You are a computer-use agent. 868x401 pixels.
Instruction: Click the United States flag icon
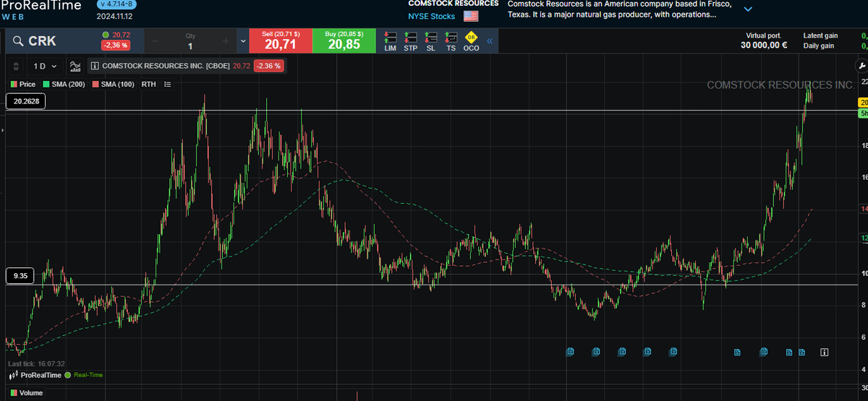(x=471, y=16)
